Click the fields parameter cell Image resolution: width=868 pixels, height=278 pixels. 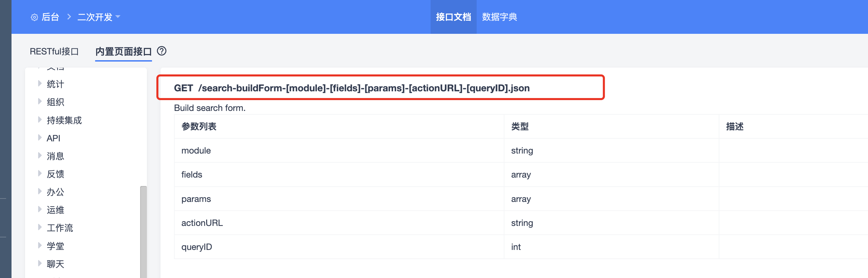coord(339,175)
